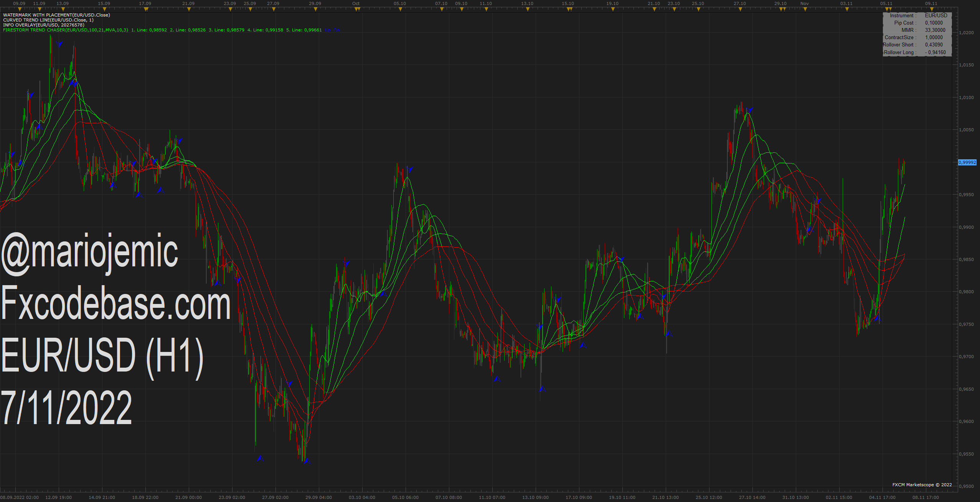Click the orange marker below 07.10 date

pos(442,9)
